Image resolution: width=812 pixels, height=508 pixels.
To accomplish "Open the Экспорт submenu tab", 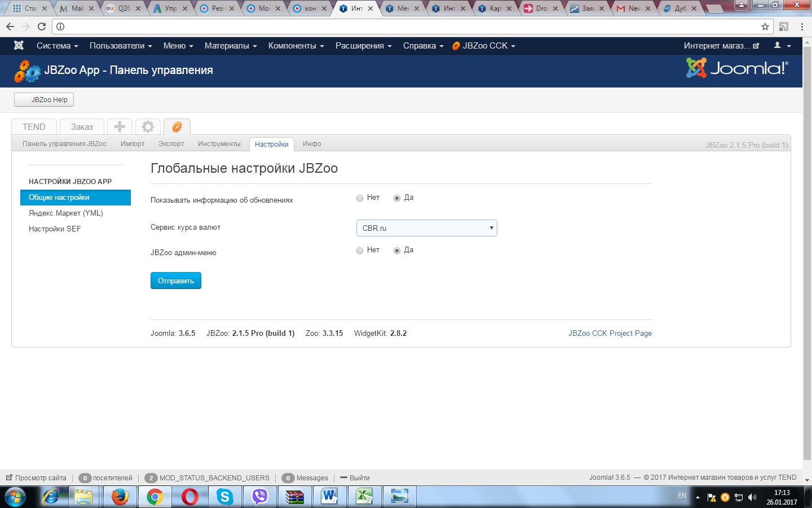I will click(x=171, y=144).
